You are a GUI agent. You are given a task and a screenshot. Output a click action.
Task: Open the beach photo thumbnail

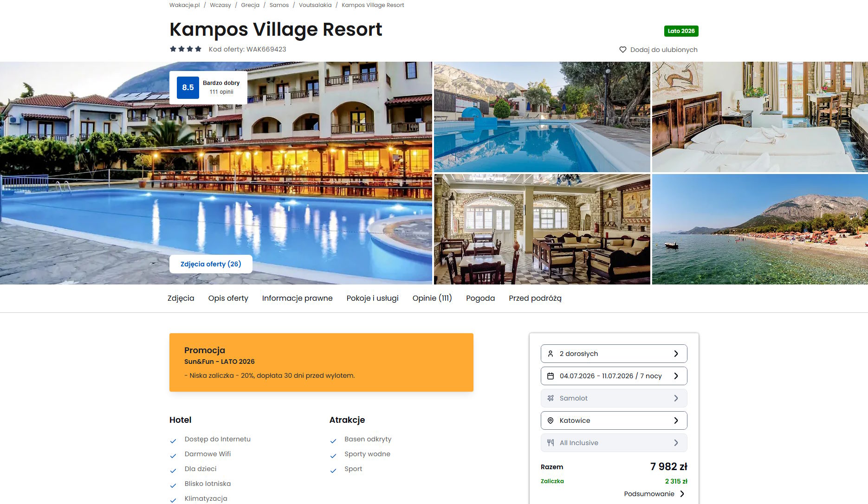tap(760, 229)
